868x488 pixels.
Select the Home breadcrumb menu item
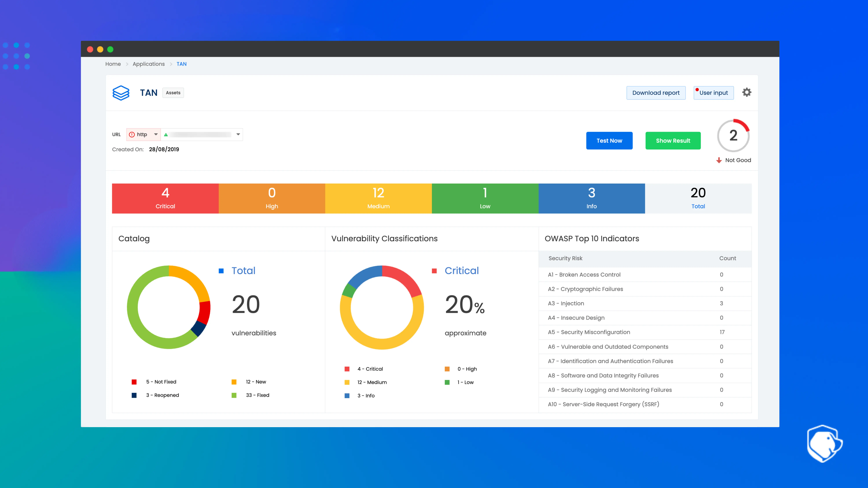pos(113,64)
